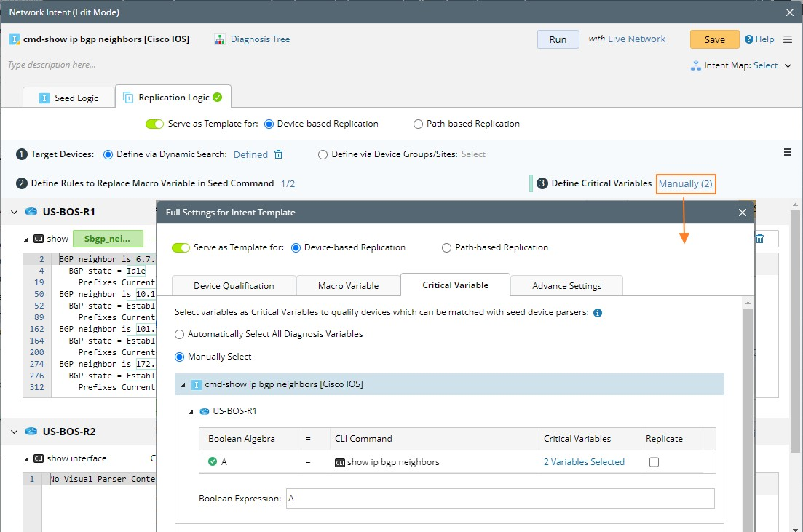803x532 pixels.
Task: Click the info icon after seed device parsers text
Action: coord(598,313)
